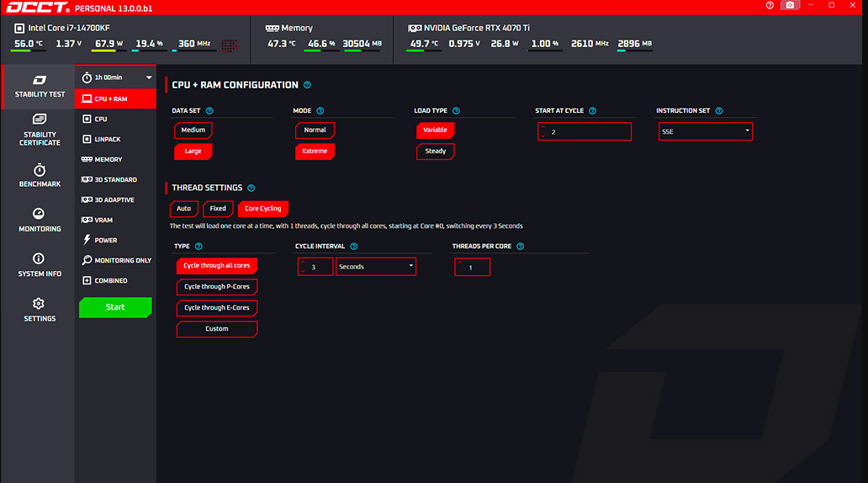Screen dimensions: 868x483
Task: Open the 1h 00min duration dropdown
Action: 116,77
